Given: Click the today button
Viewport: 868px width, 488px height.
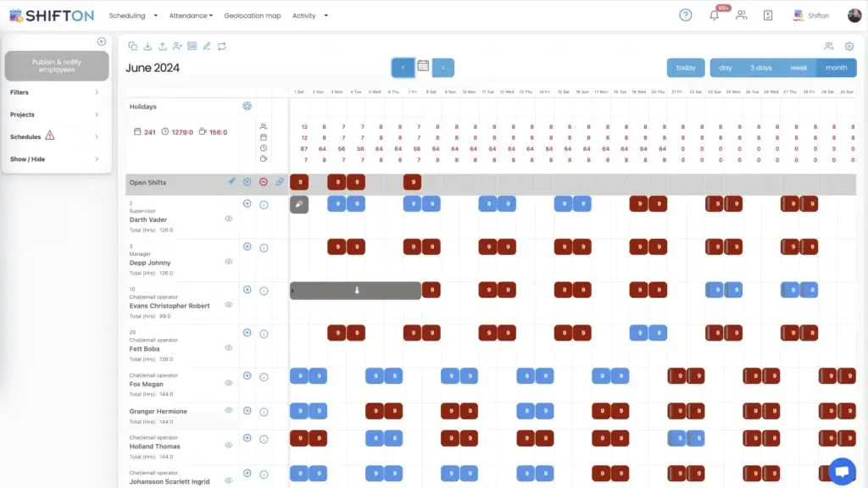Looking at the screenshot, I should (x=686, y=68).
